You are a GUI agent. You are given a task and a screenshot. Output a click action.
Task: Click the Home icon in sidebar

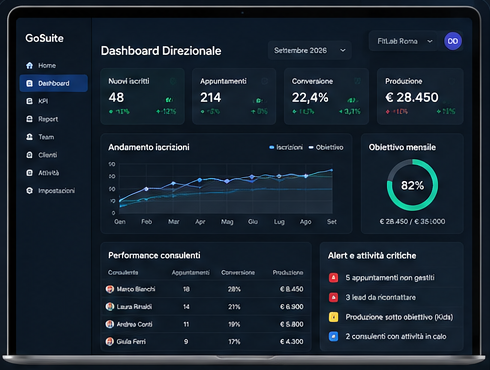(29, 65)
